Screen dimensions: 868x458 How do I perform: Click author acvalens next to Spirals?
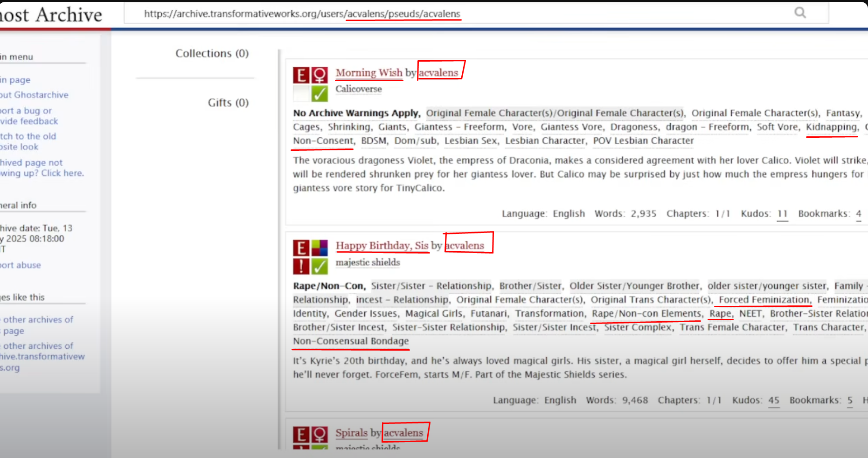(403, 433)
